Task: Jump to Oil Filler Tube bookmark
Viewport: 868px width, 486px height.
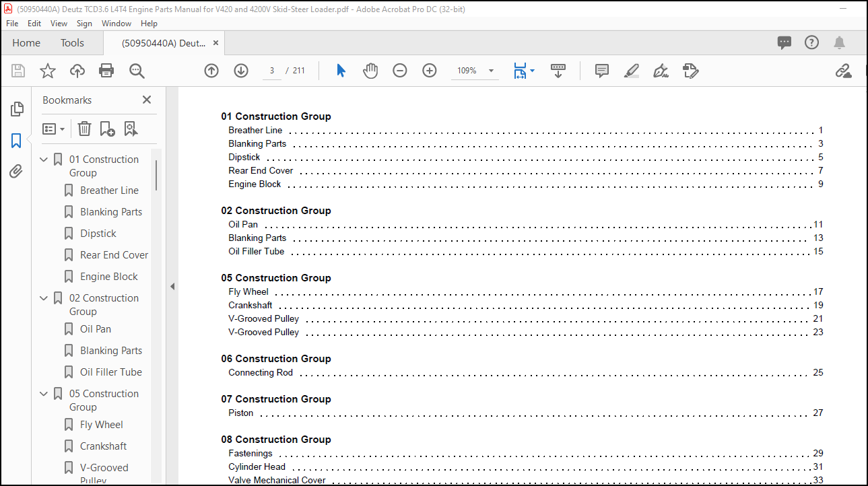Action: click(111, 372)
